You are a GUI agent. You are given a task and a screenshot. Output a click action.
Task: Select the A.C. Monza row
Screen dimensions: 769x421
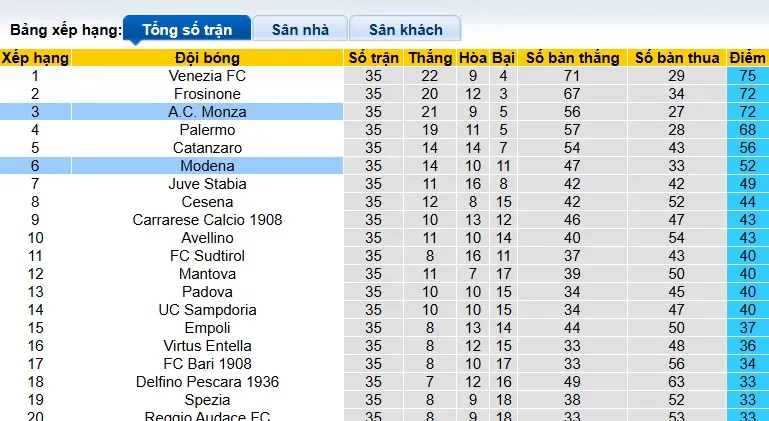[208, 112]
